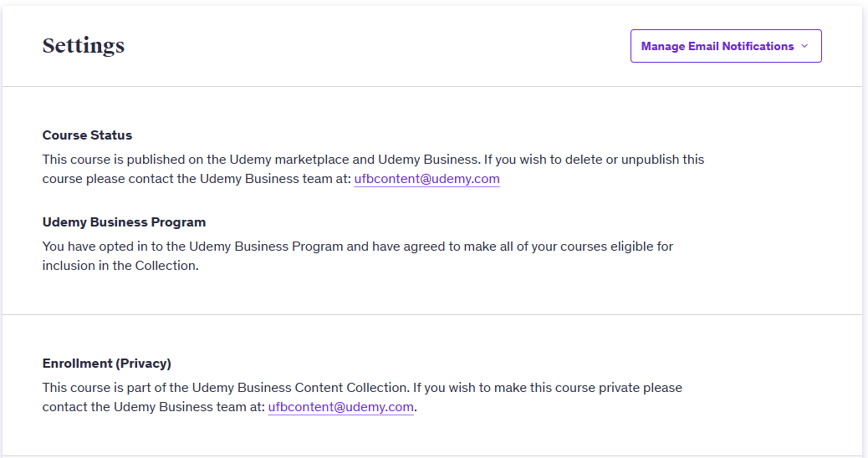Click the ufbcontent@udemy.com link under Course Status
868x458 pixels.
(x=426, y=179)
